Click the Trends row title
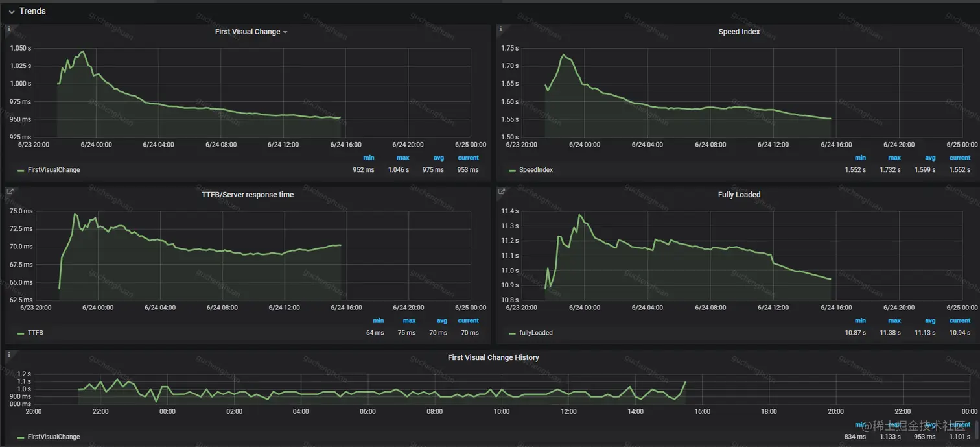 pyautogui.click(x=32, y=11)
